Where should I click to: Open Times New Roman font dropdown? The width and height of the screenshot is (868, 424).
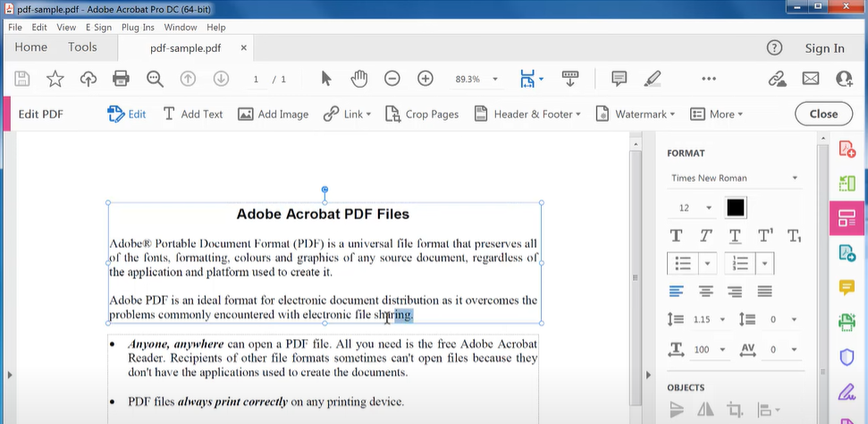[x=735, y=178]
